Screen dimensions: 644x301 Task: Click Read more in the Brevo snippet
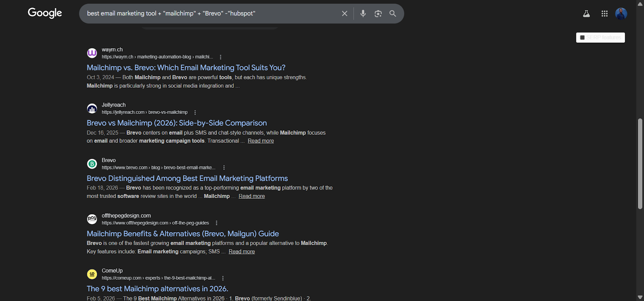(252, 196)
